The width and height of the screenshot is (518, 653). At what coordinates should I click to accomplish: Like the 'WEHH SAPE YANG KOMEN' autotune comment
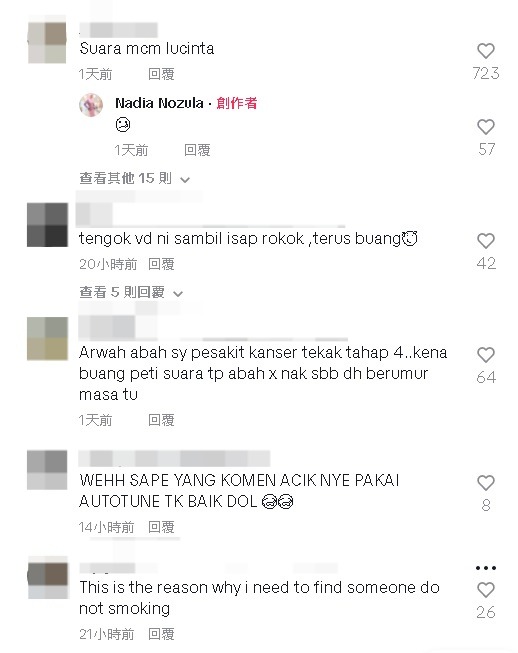[486, 483]
